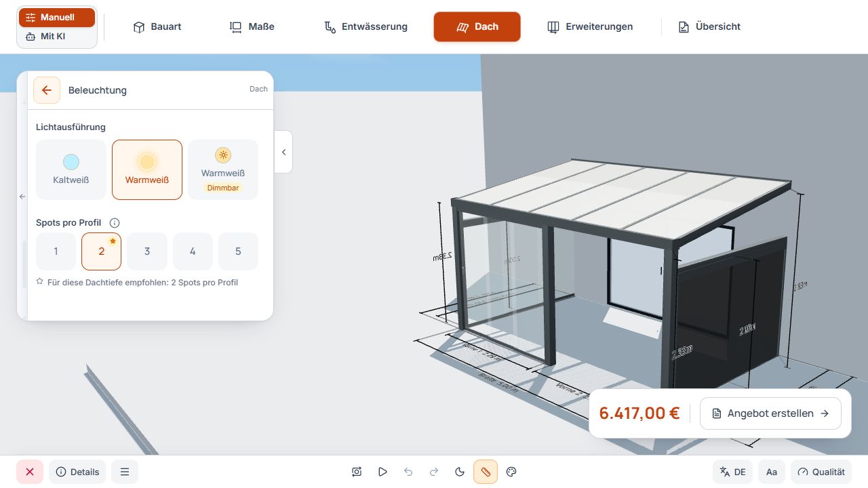Set 3 spots per profile

(x=147, y=251)
